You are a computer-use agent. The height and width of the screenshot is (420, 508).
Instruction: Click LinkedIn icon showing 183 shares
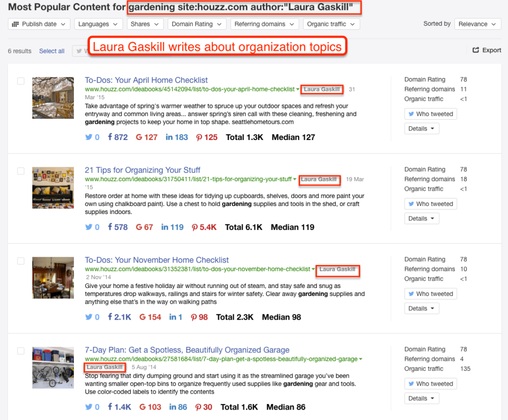coord(169,137)
